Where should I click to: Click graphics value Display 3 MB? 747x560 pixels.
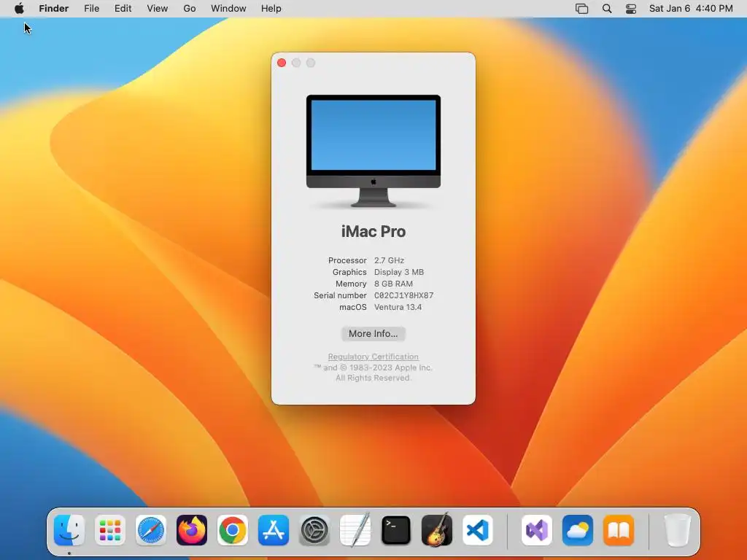(399, 272)
